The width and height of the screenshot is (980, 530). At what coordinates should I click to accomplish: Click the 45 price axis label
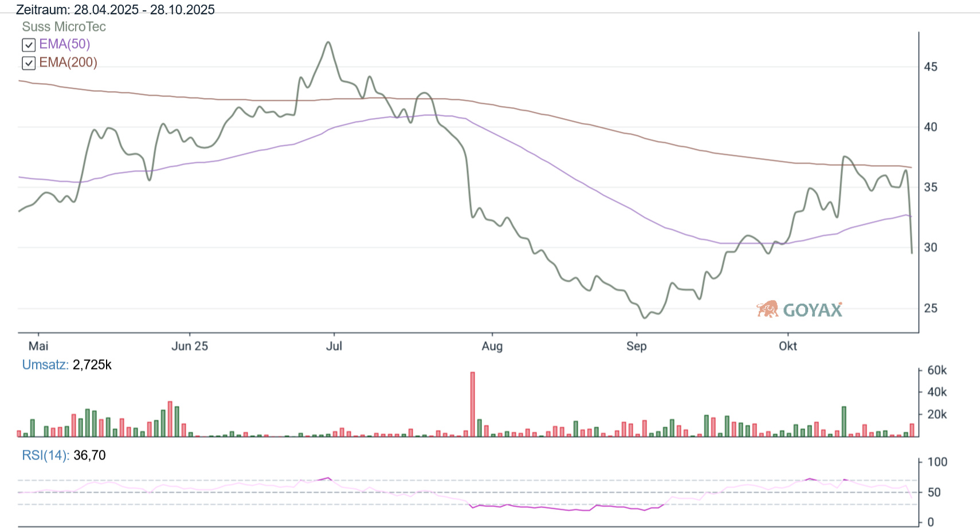tap(930, 67)
